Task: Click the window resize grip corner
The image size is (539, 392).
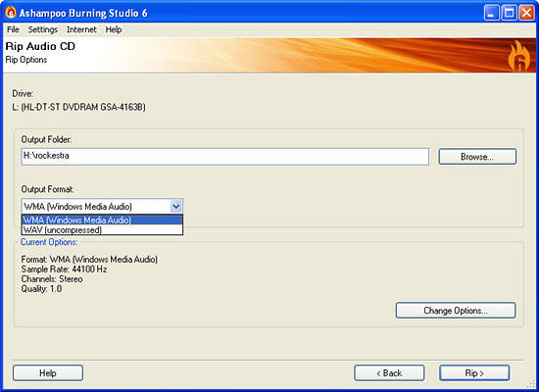Action: click(x=531, y=384)
